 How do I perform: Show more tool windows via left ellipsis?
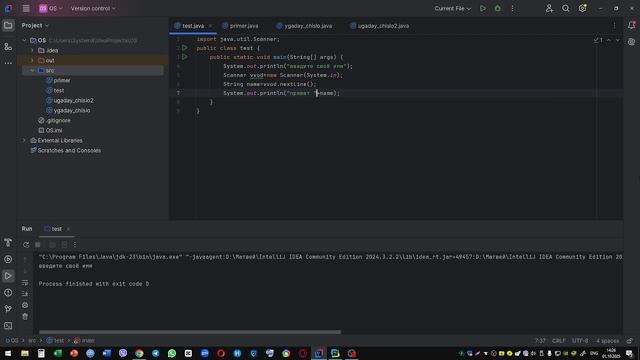tap(8, 63)
